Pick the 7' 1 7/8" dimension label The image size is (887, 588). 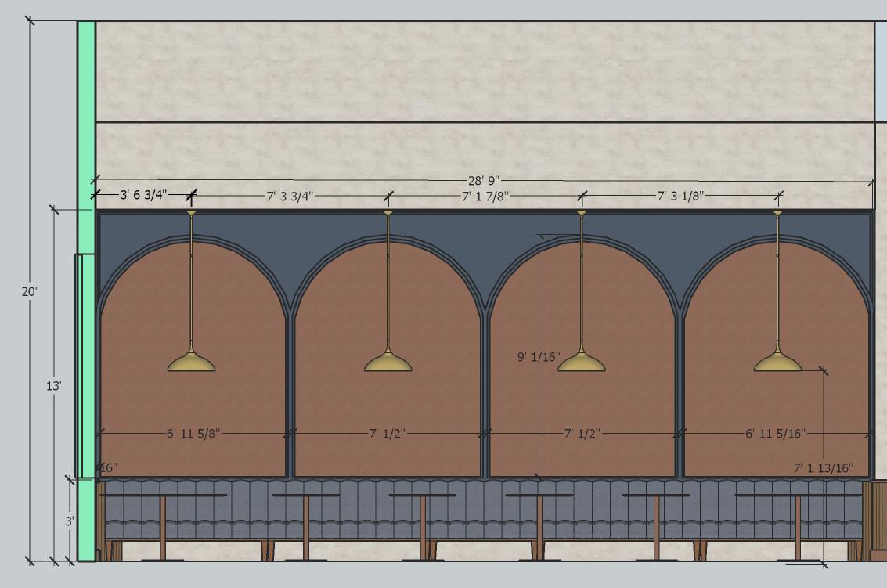point(485,197)
